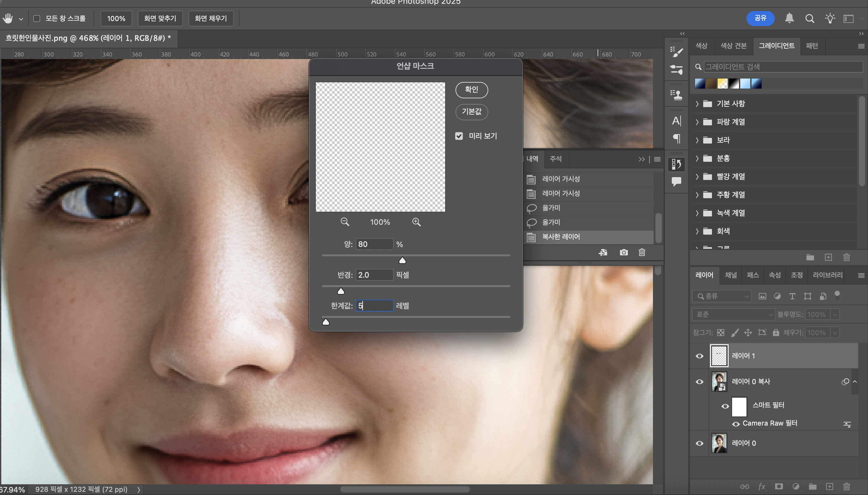Click the 반경 radius input field
The height and width of the screenshot is (495, 868).
[x=374, y=275]
